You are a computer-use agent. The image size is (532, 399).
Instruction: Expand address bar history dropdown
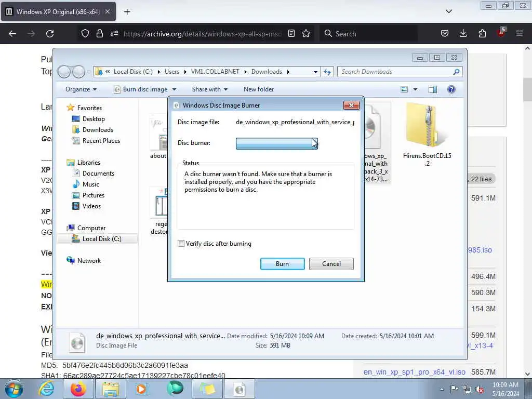315,72
